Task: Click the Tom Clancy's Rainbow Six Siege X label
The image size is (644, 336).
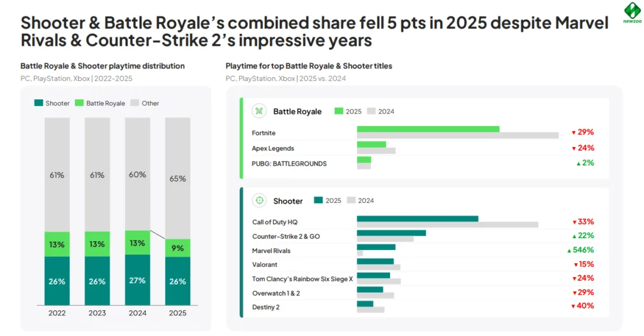Action: point(302,279)
